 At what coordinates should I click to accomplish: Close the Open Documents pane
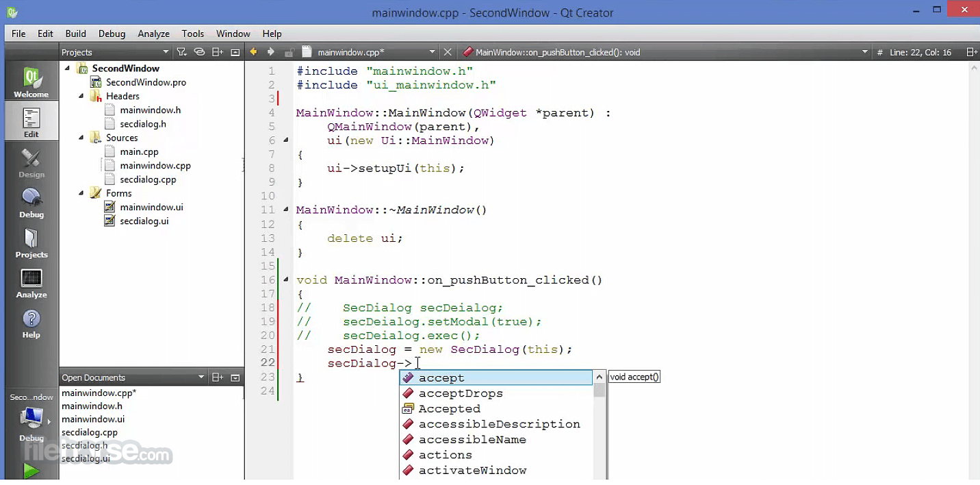coord(235,377)
